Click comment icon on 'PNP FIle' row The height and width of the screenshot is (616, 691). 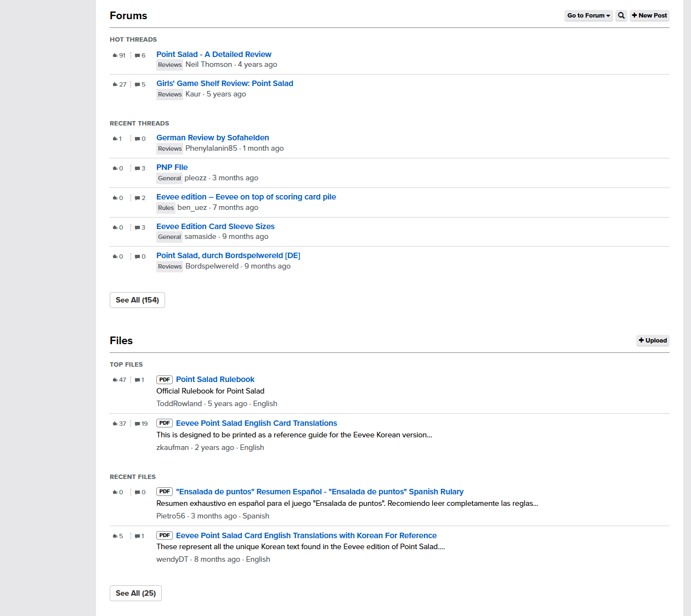point(137,168)
